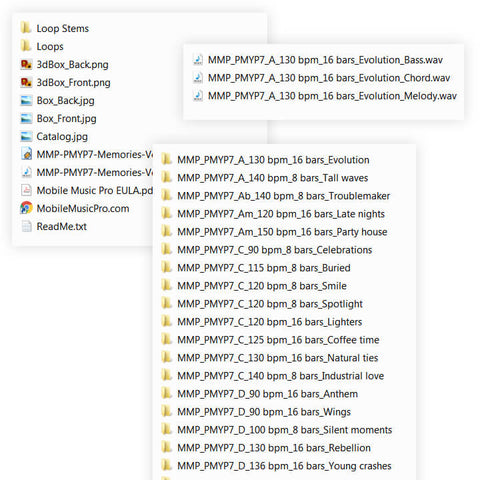Select the Loops folder icon
480x480 pixels.
tap(26, 46)
